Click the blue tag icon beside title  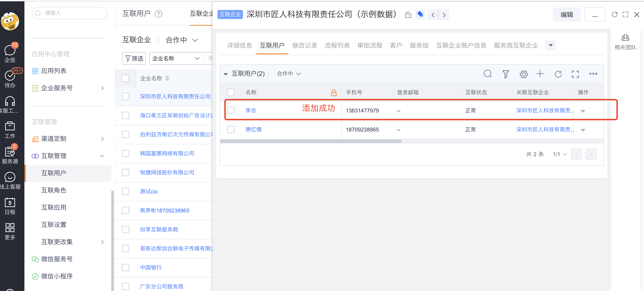[420, 14]
